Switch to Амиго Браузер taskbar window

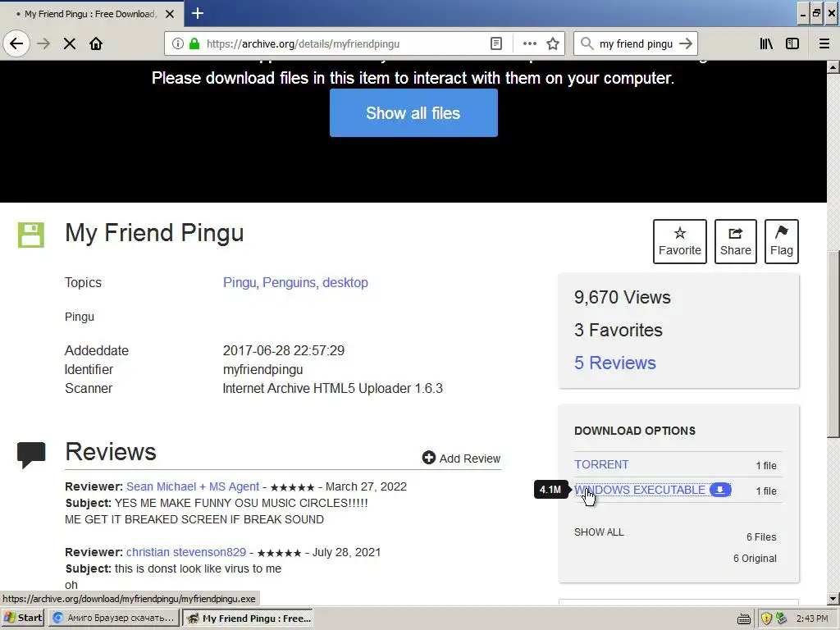click(x=114, y=618)
